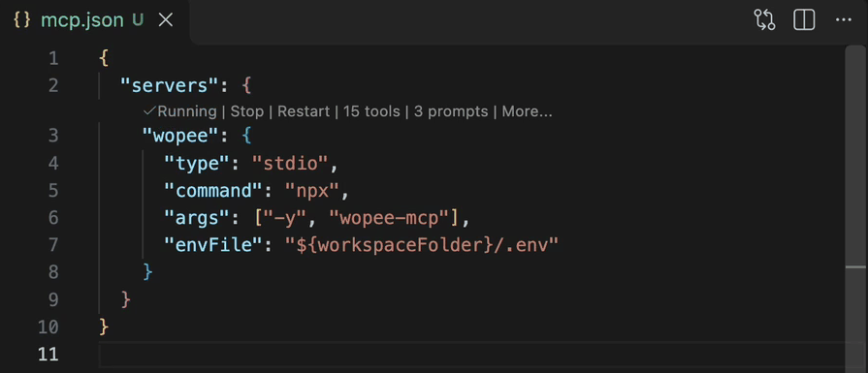Click the "args" key text
Viewport: 868px width, 373px height.
197,218
